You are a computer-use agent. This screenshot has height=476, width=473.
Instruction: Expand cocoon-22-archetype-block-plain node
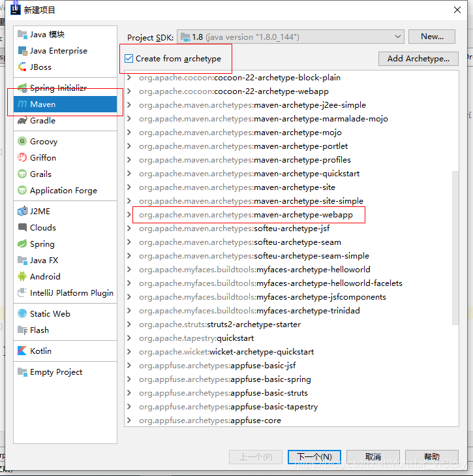(129, 78)
